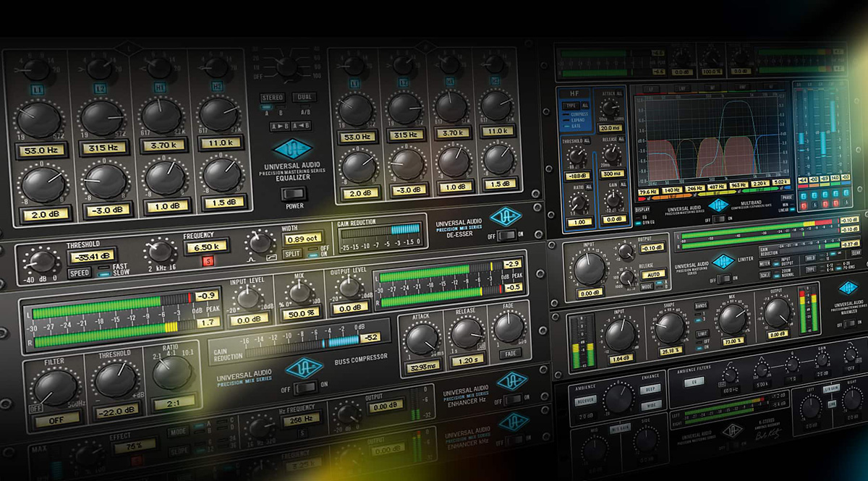Click the UA logo on the Buss Compressor

pos(304,367)
